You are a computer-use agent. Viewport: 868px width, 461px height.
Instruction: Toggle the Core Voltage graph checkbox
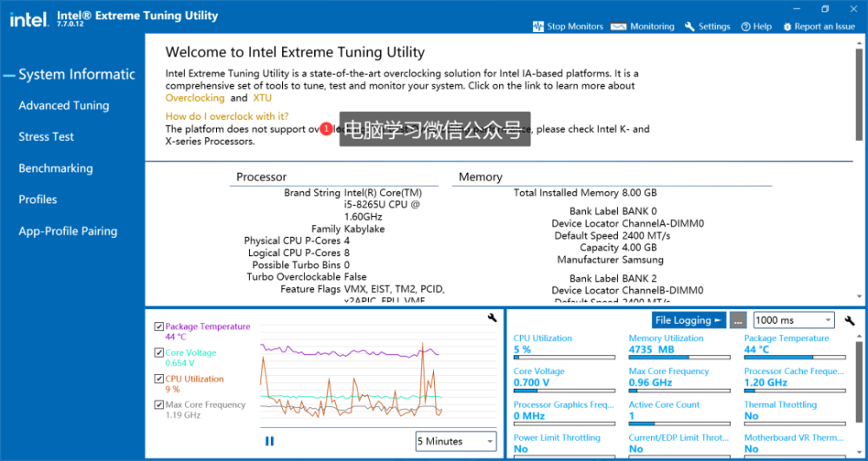tap(158, 353)
